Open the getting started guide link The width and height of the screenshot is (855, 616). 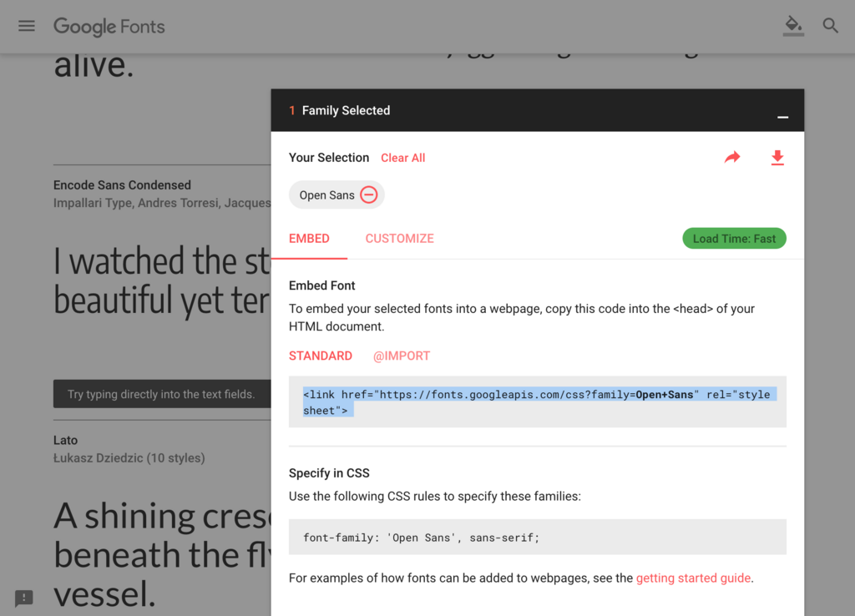(x=693, y=578)
